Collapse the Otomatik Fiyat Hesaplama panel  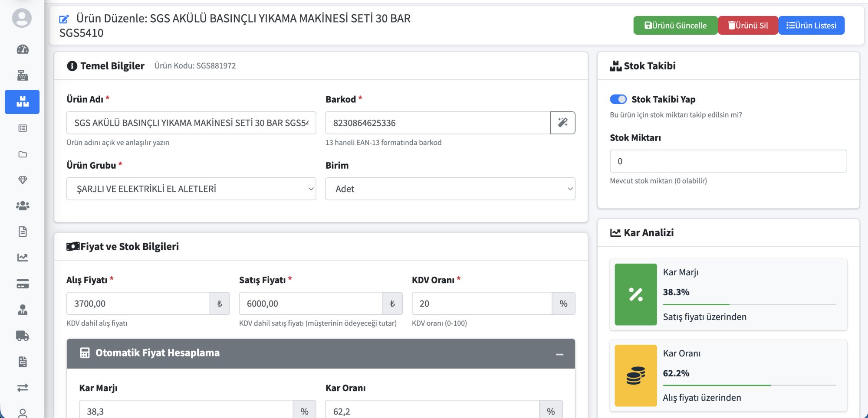[x=559, y=354]
